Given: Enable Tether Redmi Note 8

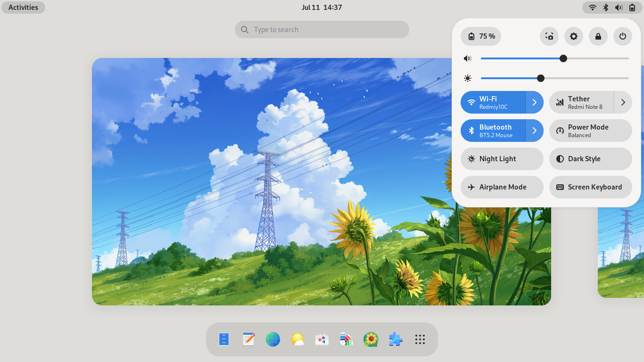Looking at the screenshot, I should point(582,102).
